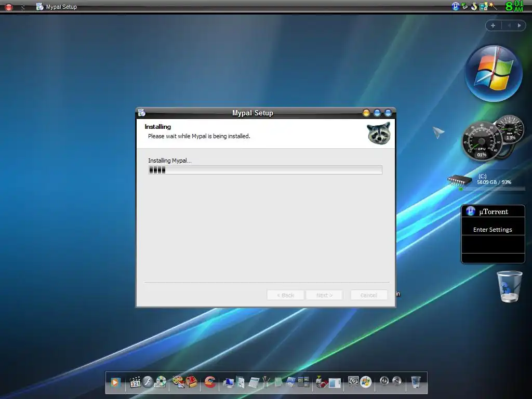This screenshot has width=532, height=399.
Task: Open the orange media player dock icon
Action: (115, 383)
